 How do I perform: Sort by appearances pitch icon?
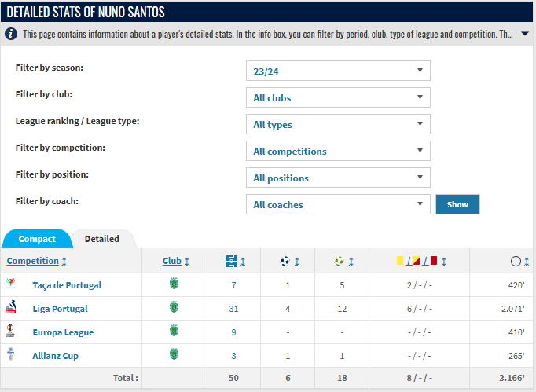coord(231,261)
